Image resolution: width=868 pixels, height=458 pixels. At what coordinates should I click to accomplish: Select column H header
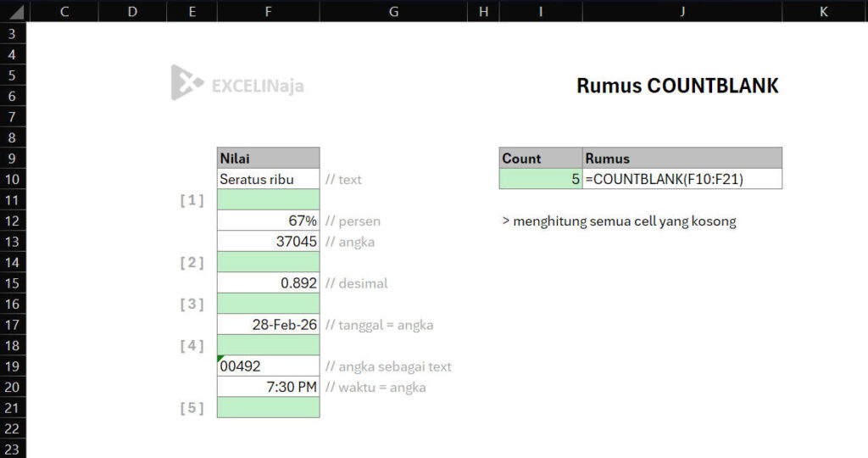point(483,11)
